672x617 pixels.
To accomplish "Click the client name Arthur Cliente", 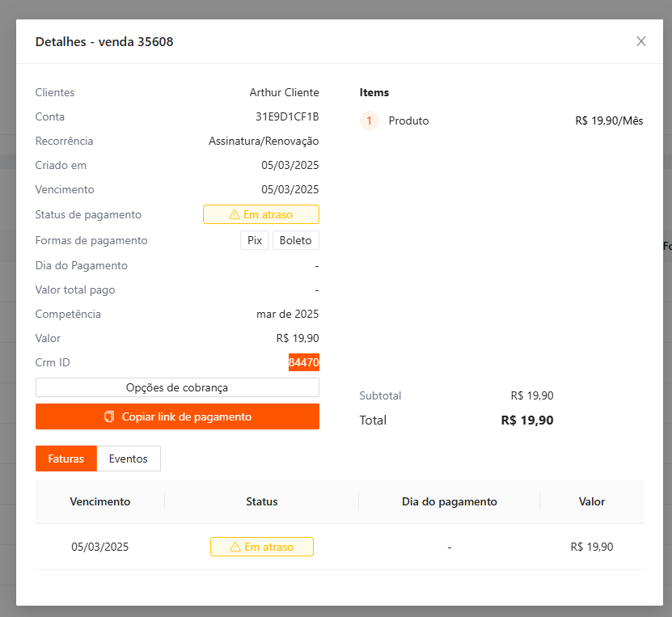I will click(x=284, y=93).
